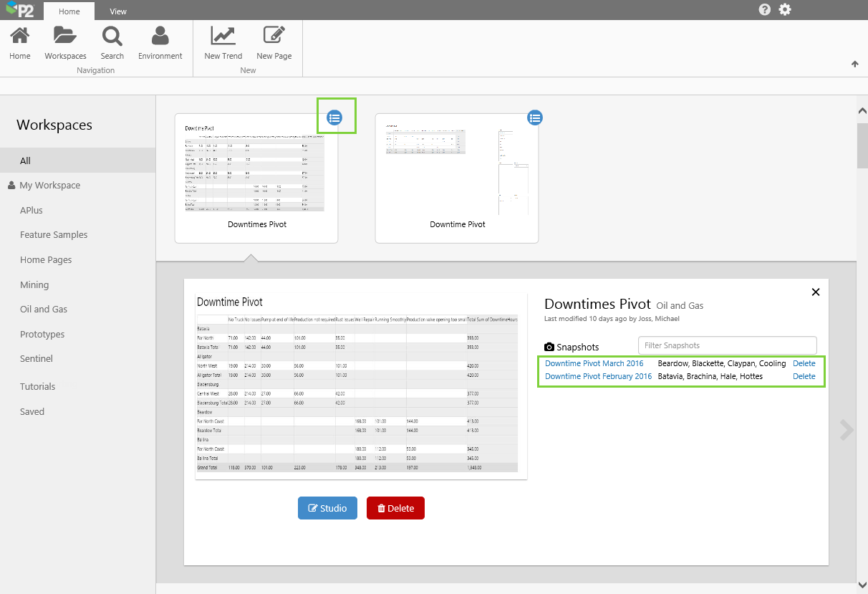Screen dimensions: 868x594
Task: Open help question mark icon
Action: pyautogui.click(x=765, y=9)
